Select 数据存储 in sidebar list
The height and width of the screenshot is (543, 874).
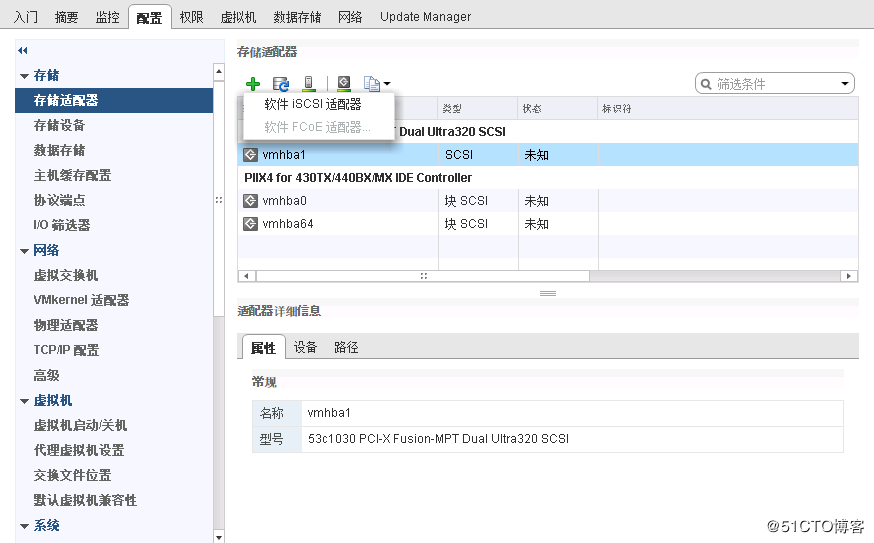(x=59, y=150)
